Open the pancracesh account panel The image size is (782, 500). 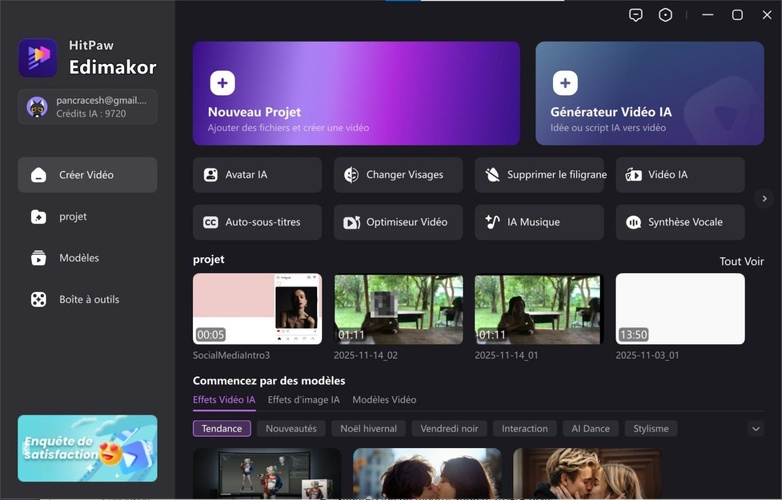tap(87, 107)
